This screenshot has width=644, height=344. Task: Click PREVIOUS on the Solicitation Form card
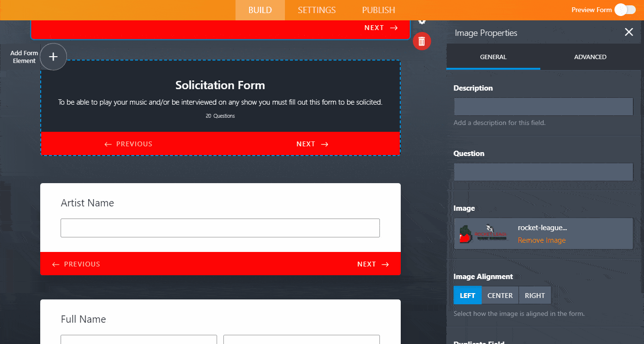coord(128,144)
